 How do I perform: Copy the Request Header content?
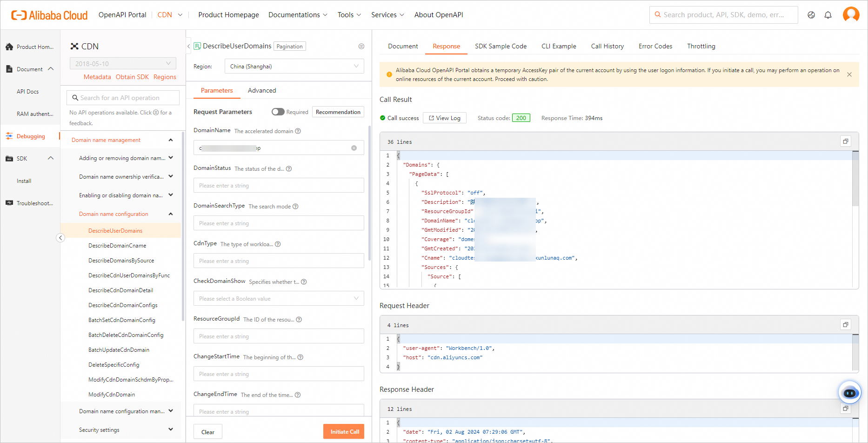[x=846, y=325]
